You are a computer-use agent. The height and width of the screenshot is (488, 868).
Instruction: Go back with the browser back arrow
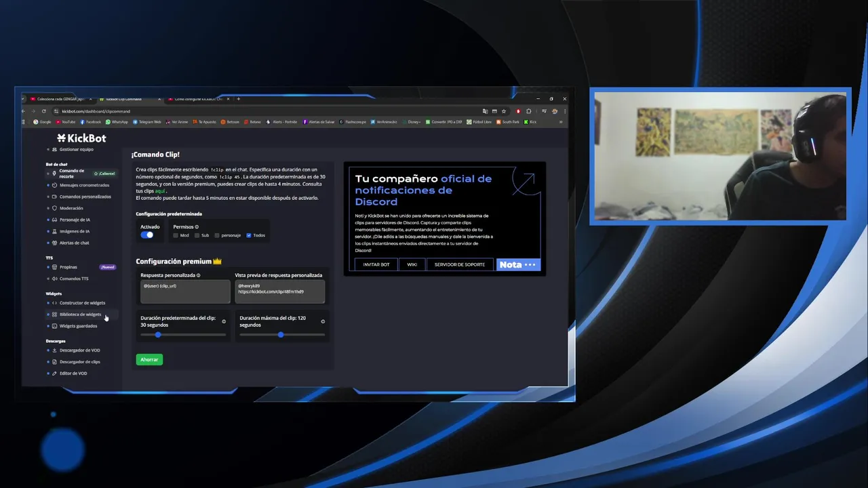[x=24, y=111]
